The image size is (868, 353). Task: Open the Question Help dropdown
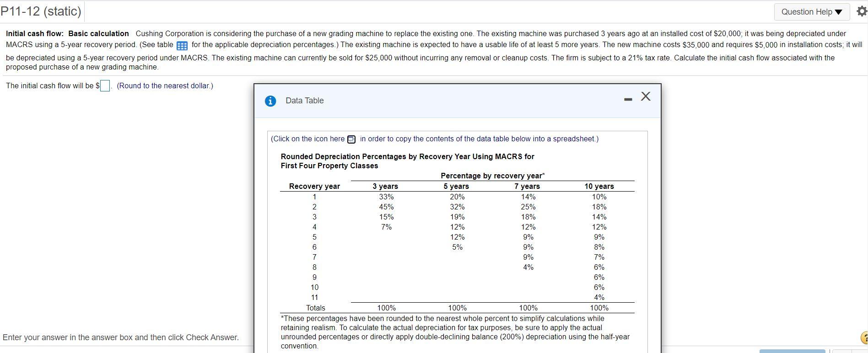[811, 11]
